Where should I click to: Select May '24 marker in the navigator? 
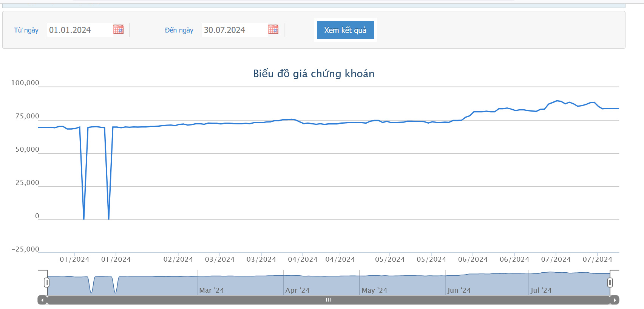pos(374,290)
